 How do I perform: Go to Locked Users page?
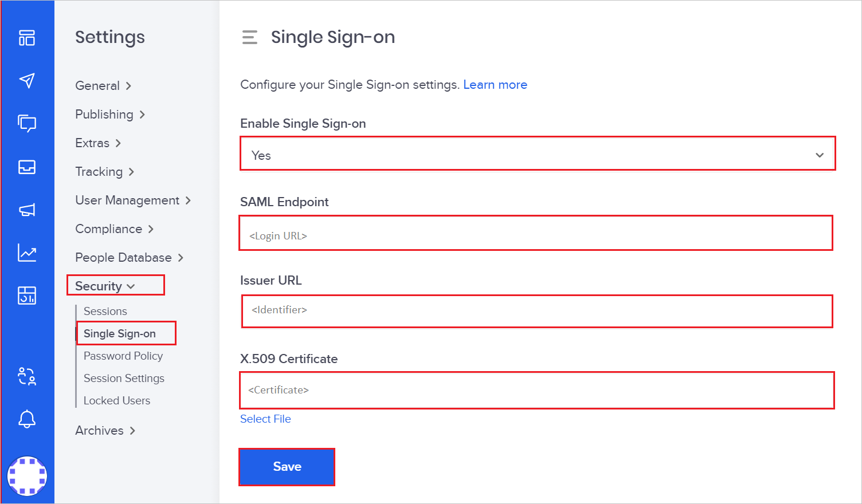point(117,401)
